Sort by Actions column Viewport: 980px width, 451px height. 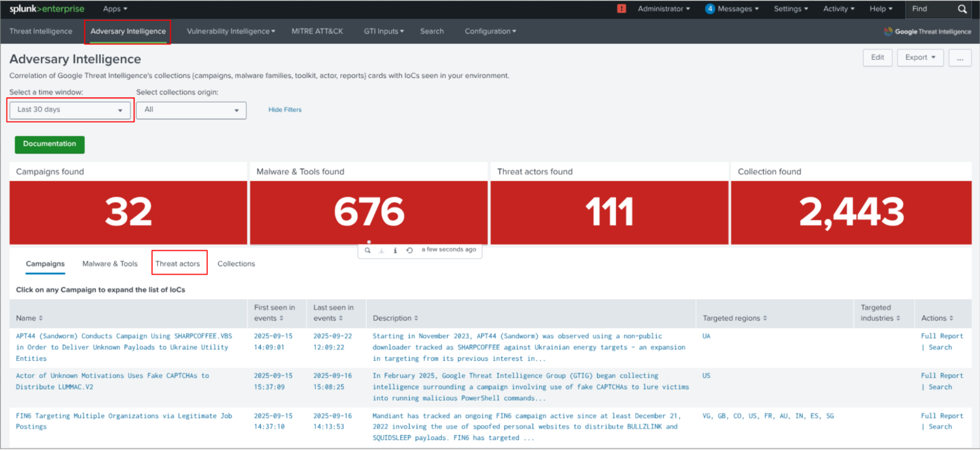[937, 318]
